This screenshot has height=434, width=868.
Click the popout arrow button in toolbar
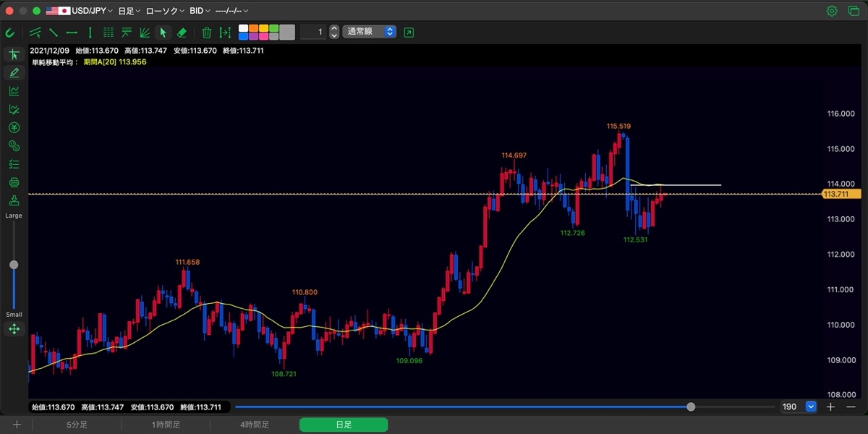tap(409, 33)
